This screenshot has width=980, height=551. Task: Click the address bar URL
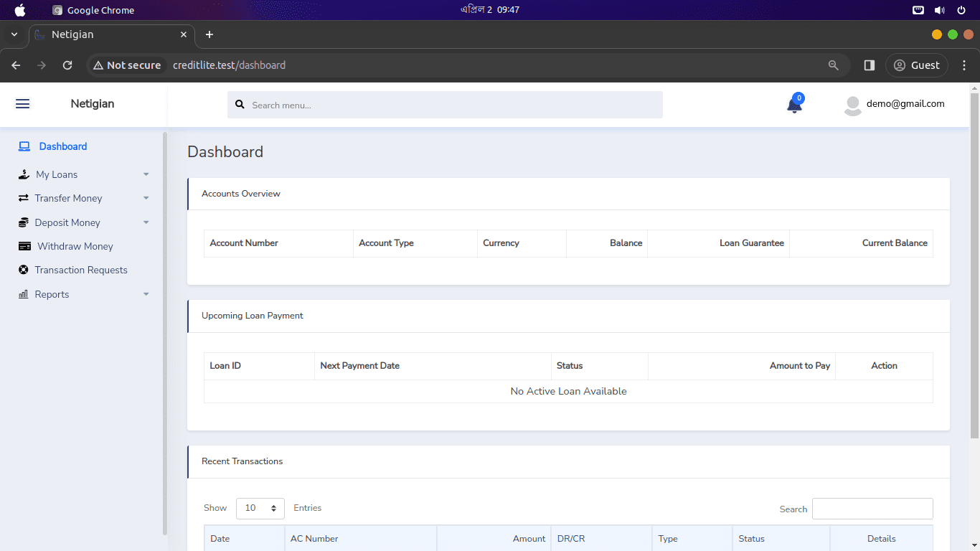pos(229,65)
